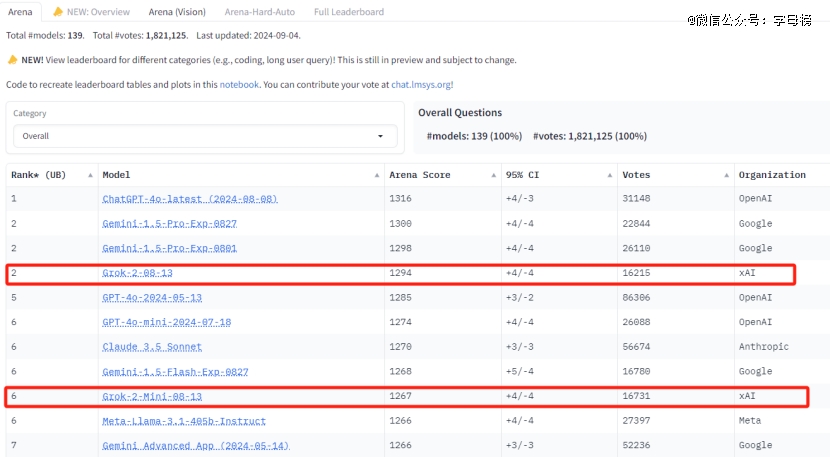Click the Overall Questions heading
Image resolution: width=830 pixels, height=457 pixels.
[x=460, y=112]
